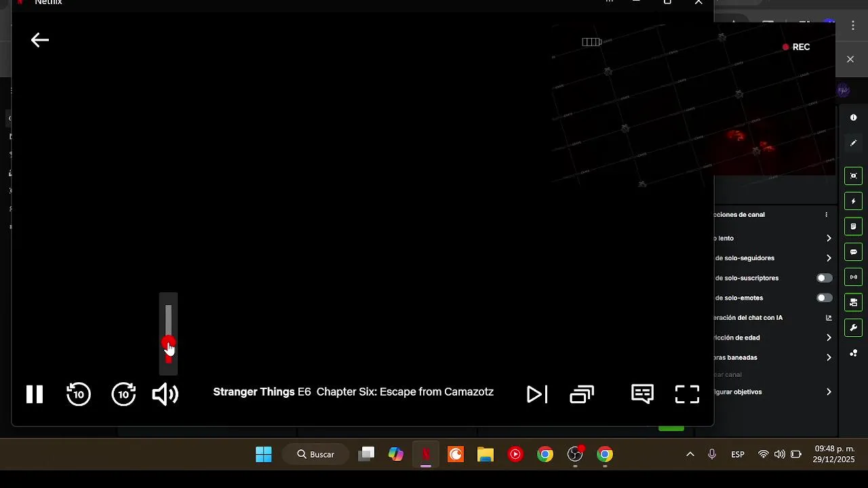868x488 pixels.
Task: Click the purple profile avatar in browser
Action: click(x=844, y=90)
